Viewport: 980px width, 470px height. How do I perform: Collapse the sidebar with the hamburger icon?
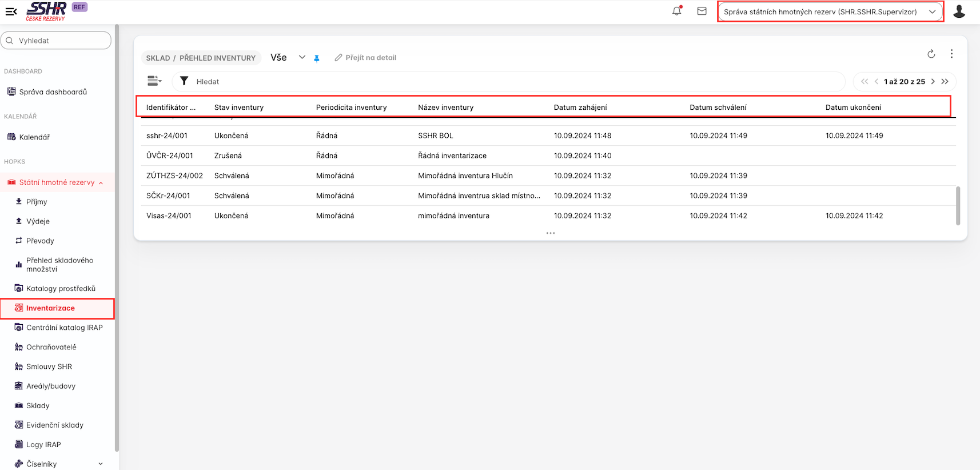(x=11, y=11)
